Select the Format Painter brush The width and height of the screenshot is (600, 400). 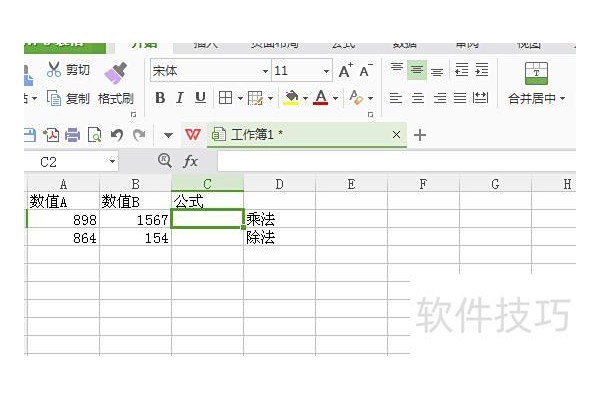(x=116, y=73)
